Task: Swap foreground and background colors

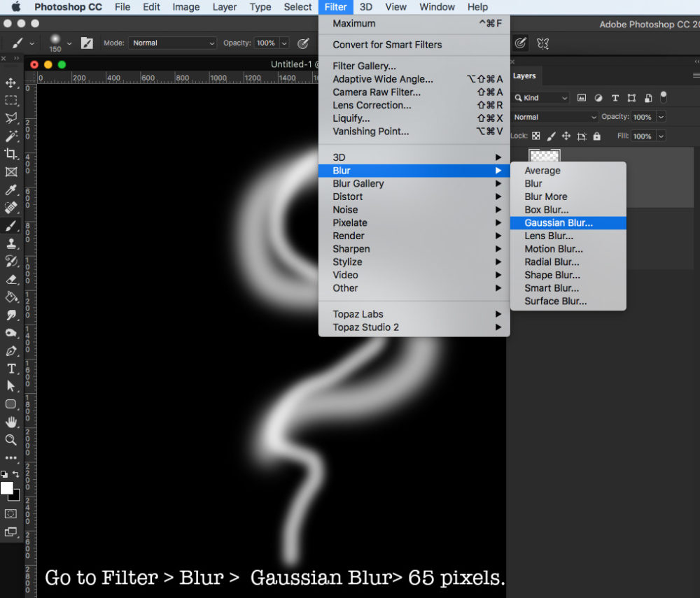Action: click(15, 474)
